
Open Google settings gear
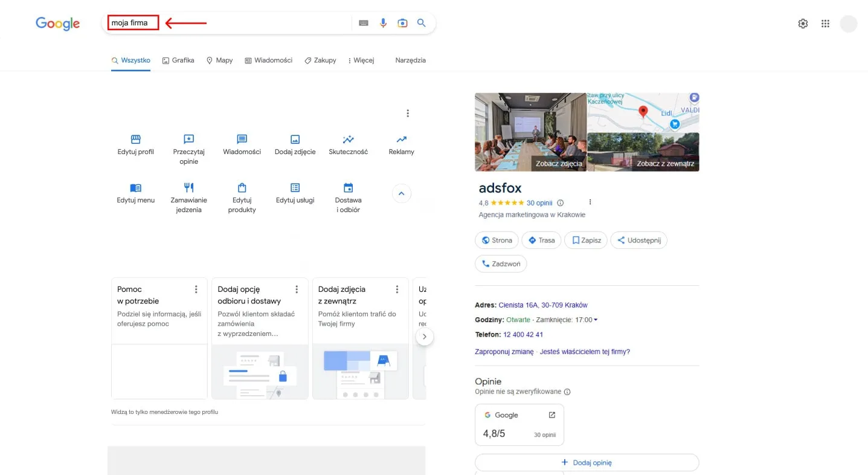pos(803,24)
